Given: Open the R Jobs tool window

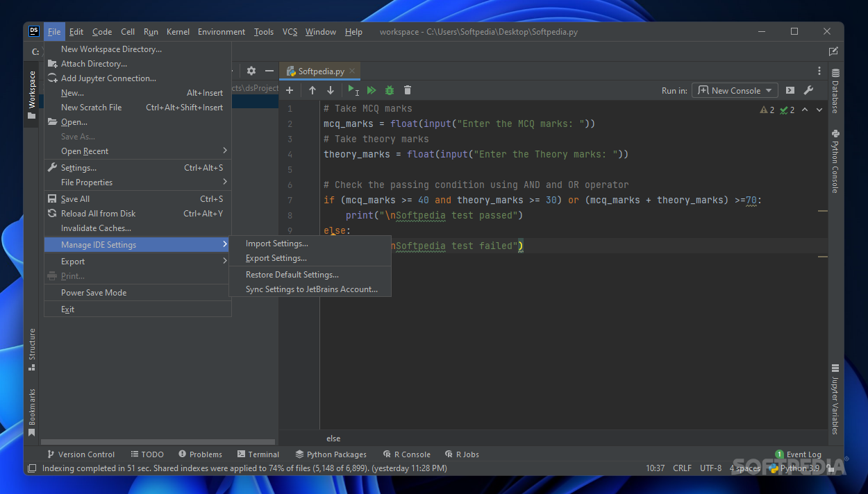Looking at the screenshot, I should pyautogui.click(x=462, y=454).
